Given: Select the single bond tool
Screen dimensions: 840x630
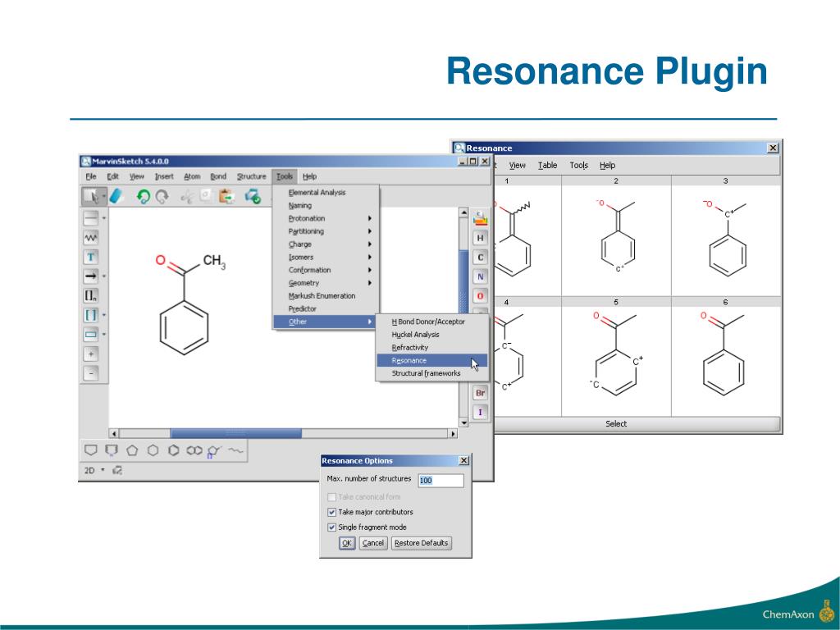Looking at the screenshot, I should 90,218.
